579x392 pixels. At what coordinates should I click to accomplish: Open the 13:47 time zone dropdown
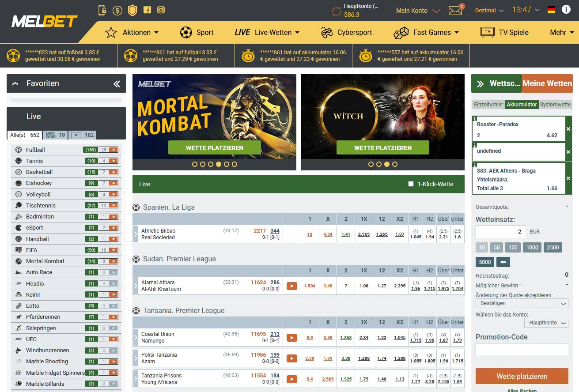tap(526, 10)
